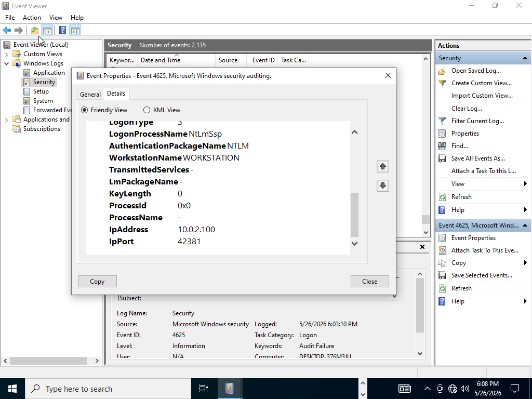Select the Application log
The image size is (532, 399).
pyautogui.click(x=49, y=73)
